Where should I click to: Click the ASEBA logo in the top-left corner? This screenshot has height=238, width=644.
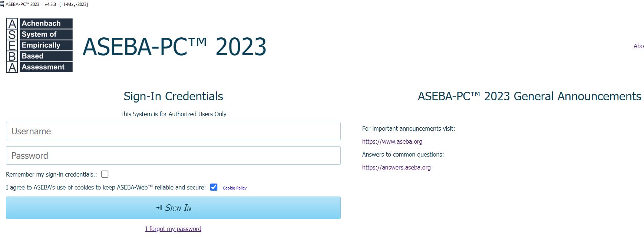(39, 45)
